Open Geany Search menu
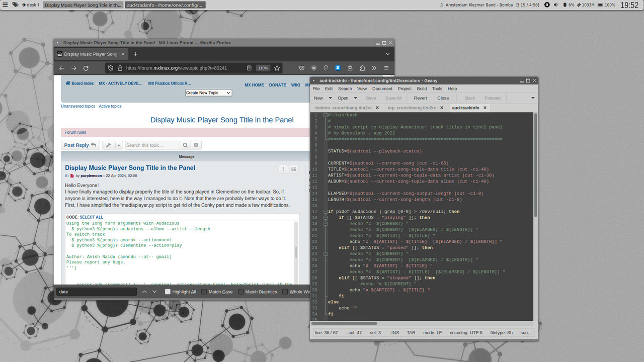The width and height of the screenshot is (644, 362). tap(345, 88)
